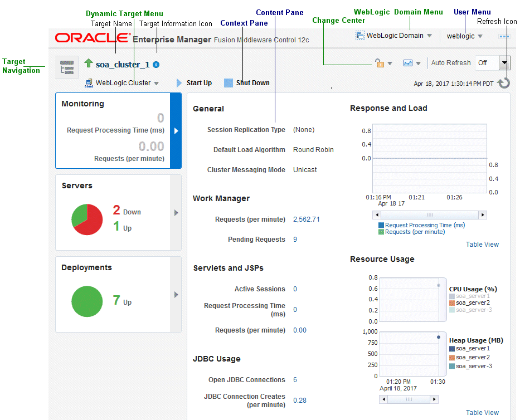Click the soa_cluster_1 target information icon
The image size is (520, 420).
156,65
